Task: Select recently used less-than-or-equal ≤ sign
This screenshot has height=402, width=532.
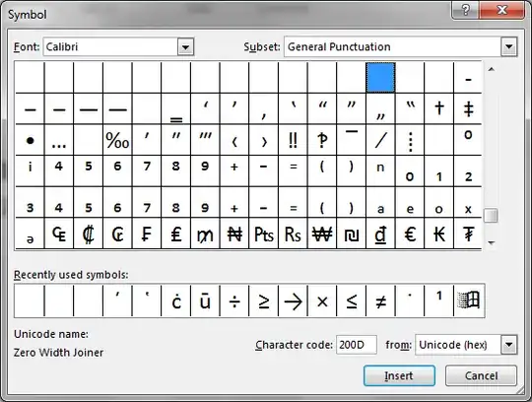Action: point(351,301)
